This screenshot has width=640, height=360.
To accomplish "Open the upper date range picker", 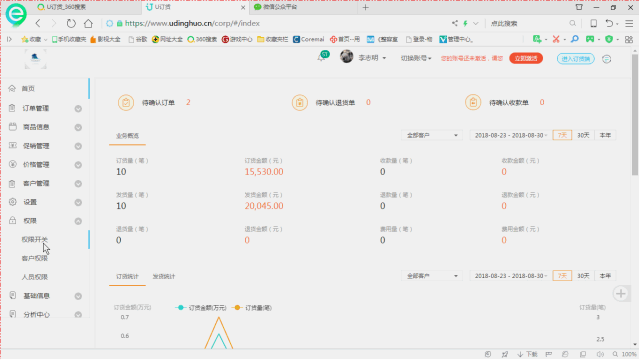I will click(511, 135).
